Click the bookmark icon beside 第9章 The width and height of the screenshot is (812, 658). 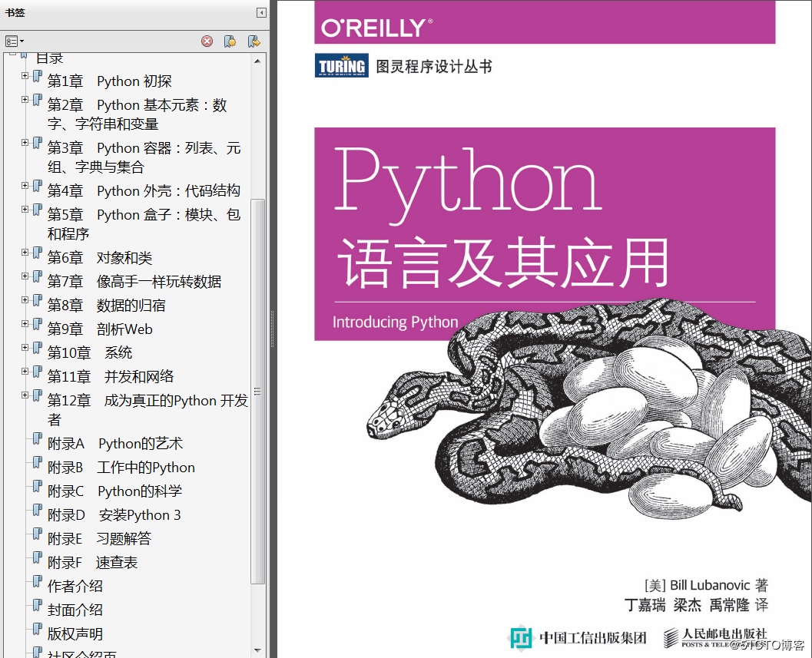coord(38,325)
